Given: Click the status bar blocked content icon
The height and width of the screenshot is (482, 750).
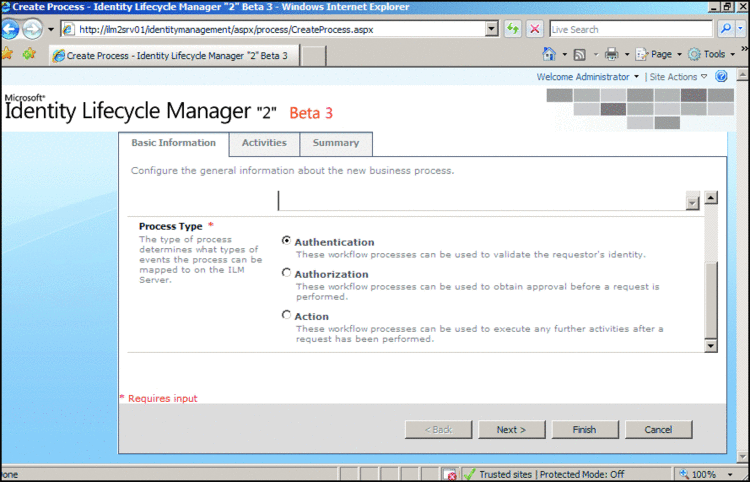Looking at the screenshot, I should (450, 474).
